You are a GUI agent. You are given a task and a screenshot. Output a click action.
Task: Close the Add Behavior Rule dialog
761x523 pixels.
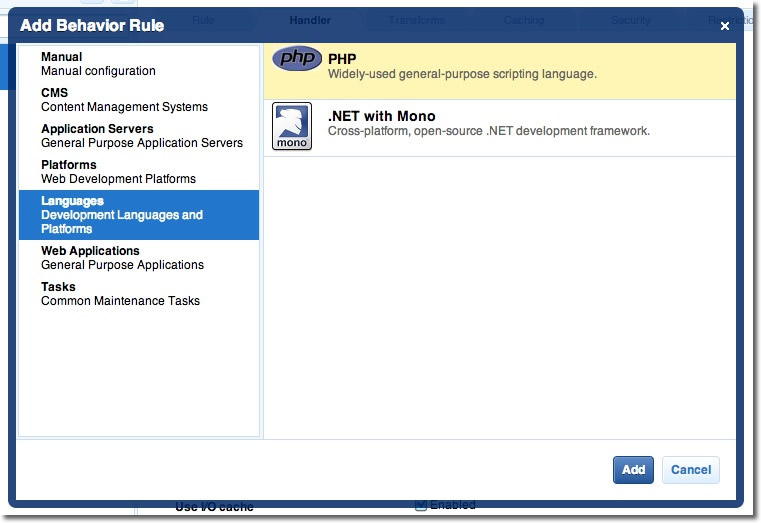tap(725, 26)
